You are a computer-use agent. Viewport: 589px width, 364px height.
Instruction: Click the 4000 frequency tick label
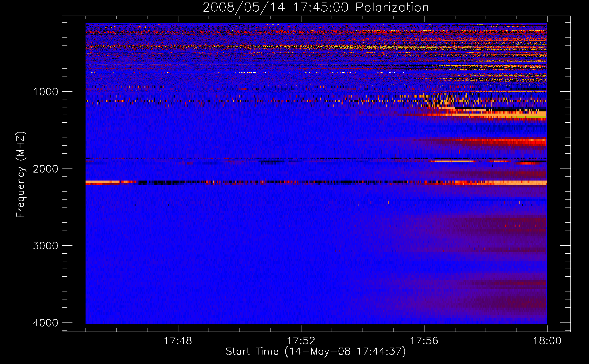46,323
